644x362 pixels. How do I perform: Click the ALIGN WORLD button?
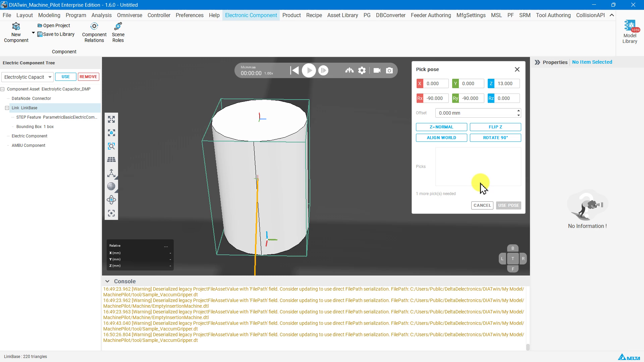pyautogui.click(x=441, y=138)
